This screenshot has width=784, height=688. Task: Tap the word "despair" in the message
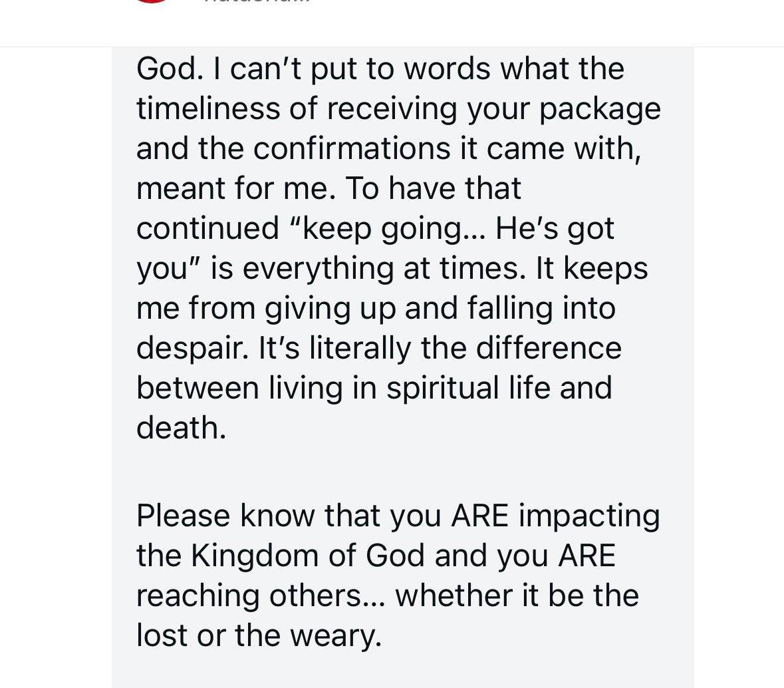pos(192,348)
